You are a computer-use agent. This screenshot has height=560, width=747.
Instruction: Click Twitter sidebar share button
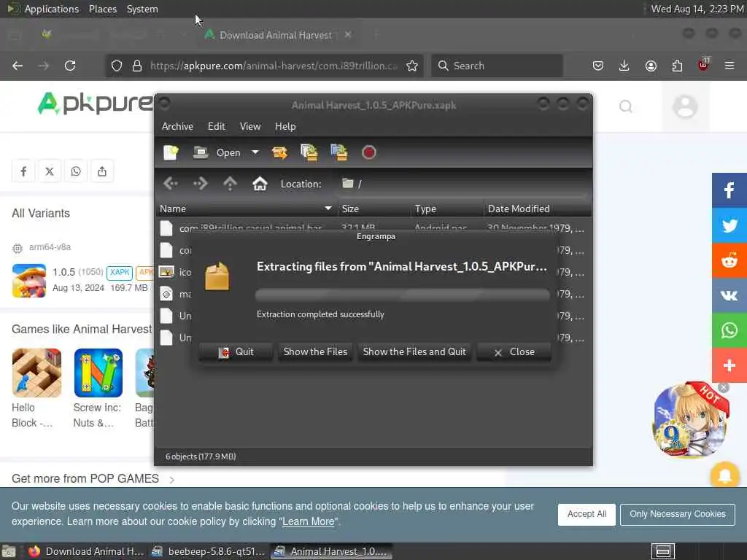[x=729, y=225]
